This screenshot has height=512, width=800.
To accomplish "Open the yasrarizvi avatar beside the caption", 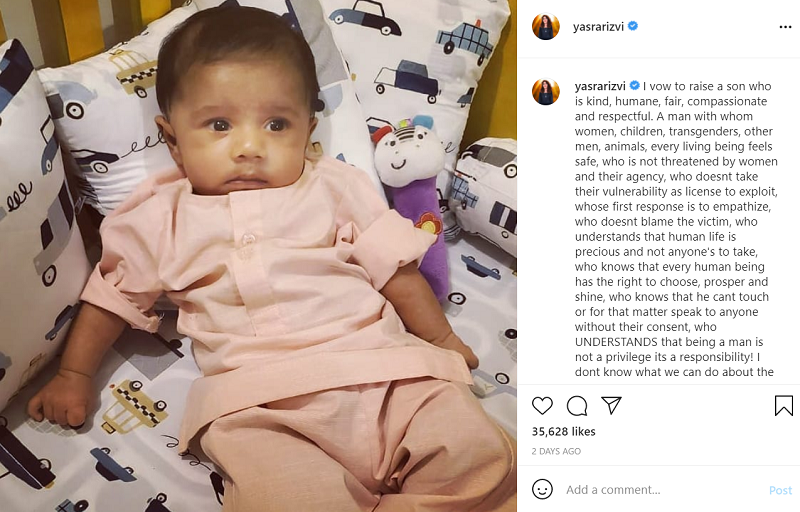I will 545,92.
